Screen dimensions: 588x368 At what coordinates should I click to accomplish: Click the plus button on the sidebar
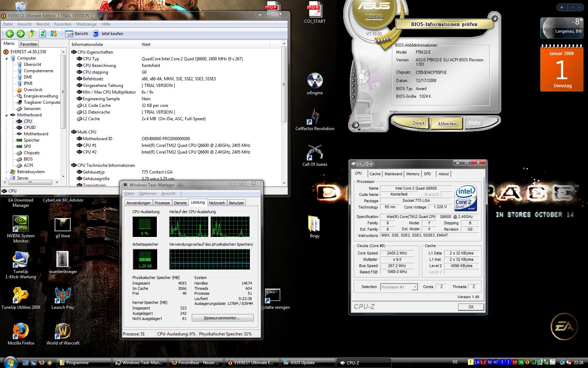coord(562,7)
